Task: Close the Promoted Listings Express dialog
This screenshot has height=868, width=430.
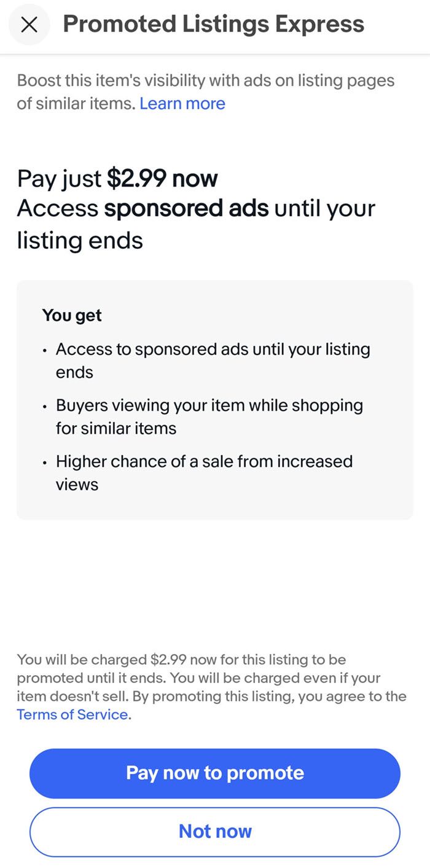Action: 29,25
